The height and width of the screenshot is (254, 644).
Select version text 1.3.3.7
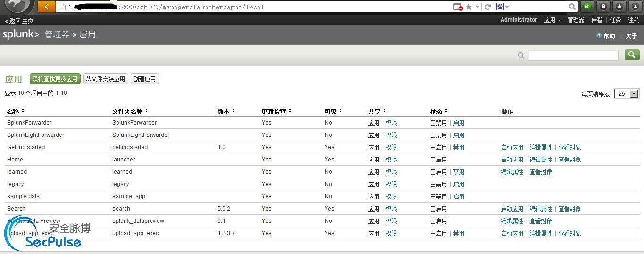click(226, 233)
